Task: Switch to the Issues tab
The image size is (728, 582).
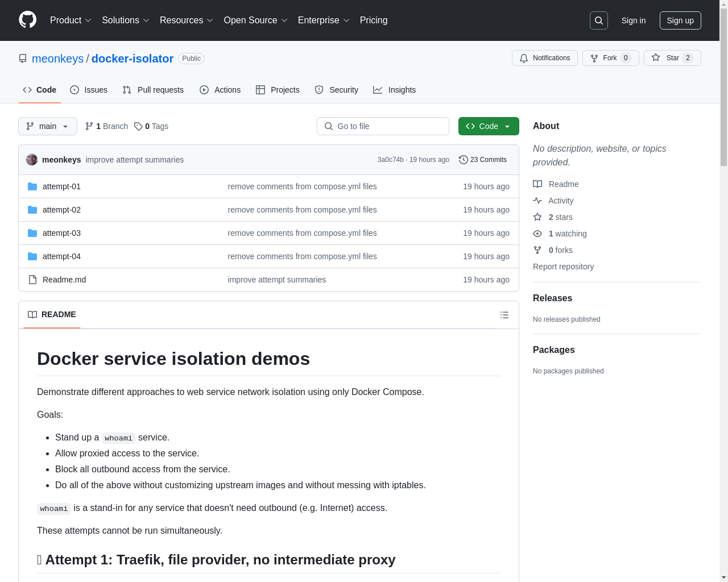Action: pos(89,90)
